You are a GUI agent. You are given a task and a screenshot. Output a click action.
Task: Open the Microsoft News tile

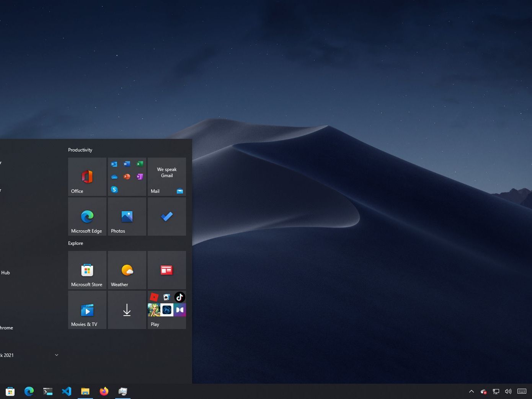166,270
